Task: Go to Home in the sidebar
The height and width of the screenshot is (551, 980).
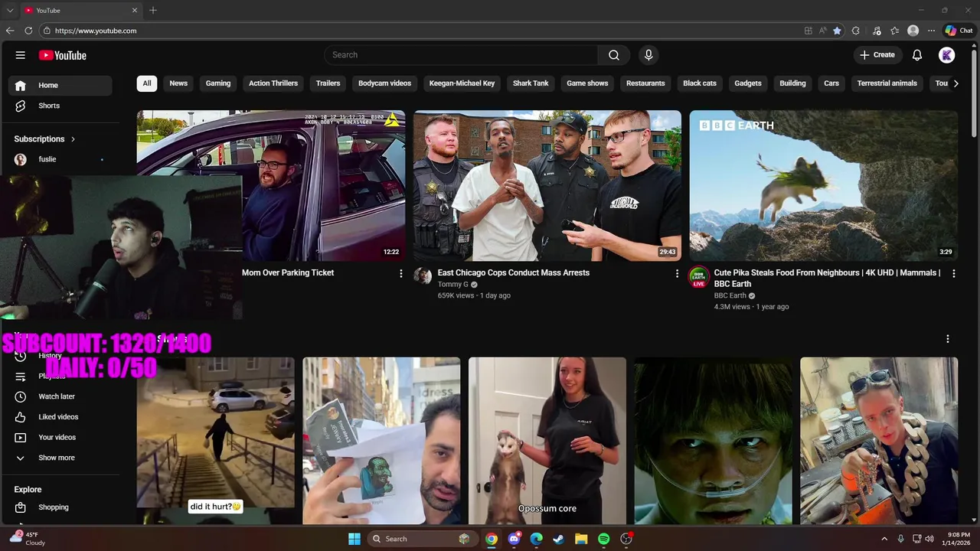Action: (x=60, y=85)
